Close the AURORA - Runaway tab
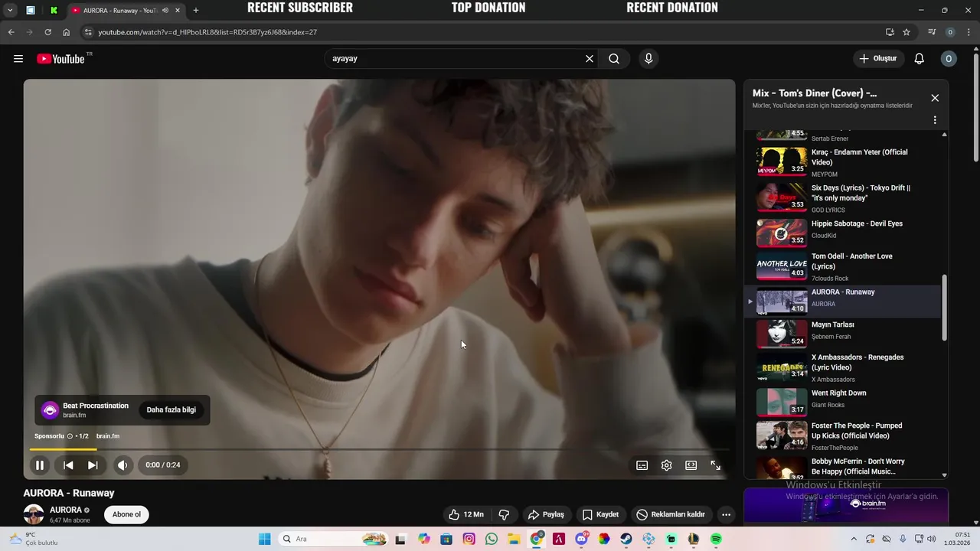This screenshot has width=980, height=551. [178, 11]
